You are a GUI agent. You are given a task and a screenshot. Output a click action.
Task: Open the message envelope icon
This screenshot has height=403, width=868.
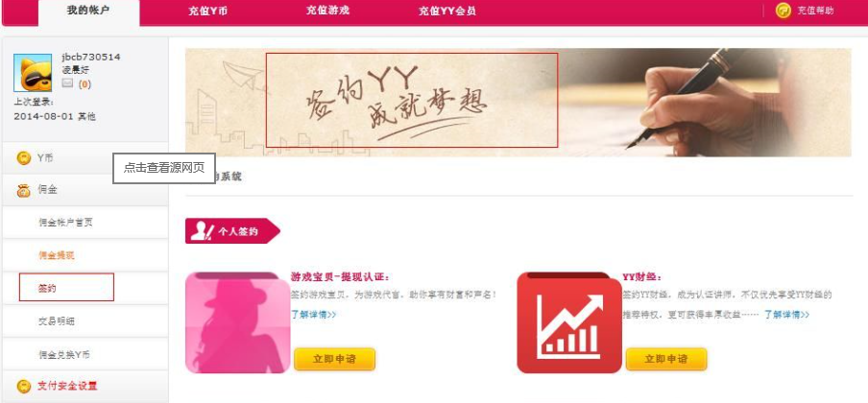(x=67, y=83)
